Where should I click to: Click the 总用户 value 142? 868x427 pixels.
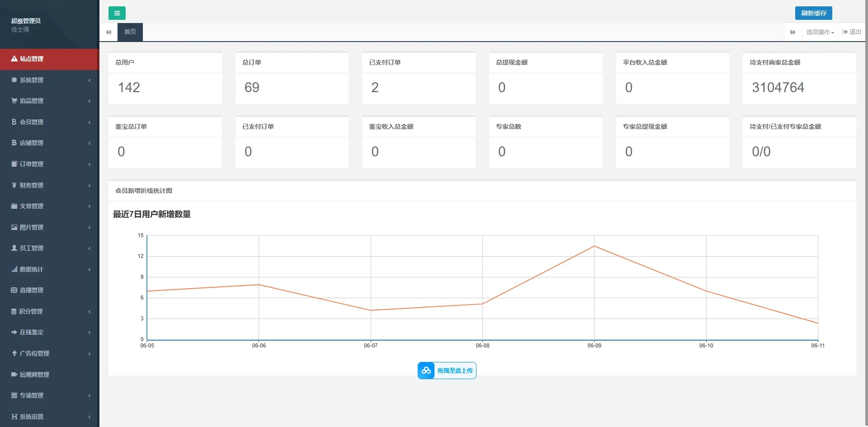coord(129,87)
